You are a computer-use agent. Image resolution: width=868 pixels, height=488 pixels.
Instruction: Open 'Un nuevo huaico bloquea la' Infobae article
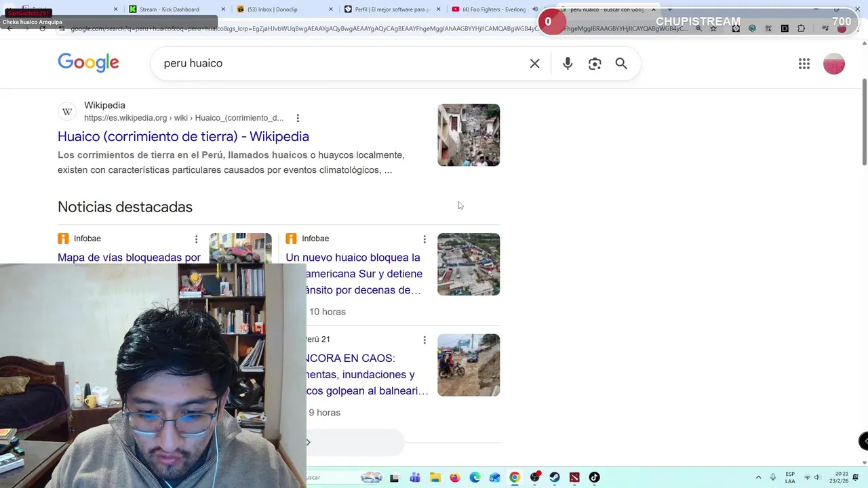tap(354, 274)
